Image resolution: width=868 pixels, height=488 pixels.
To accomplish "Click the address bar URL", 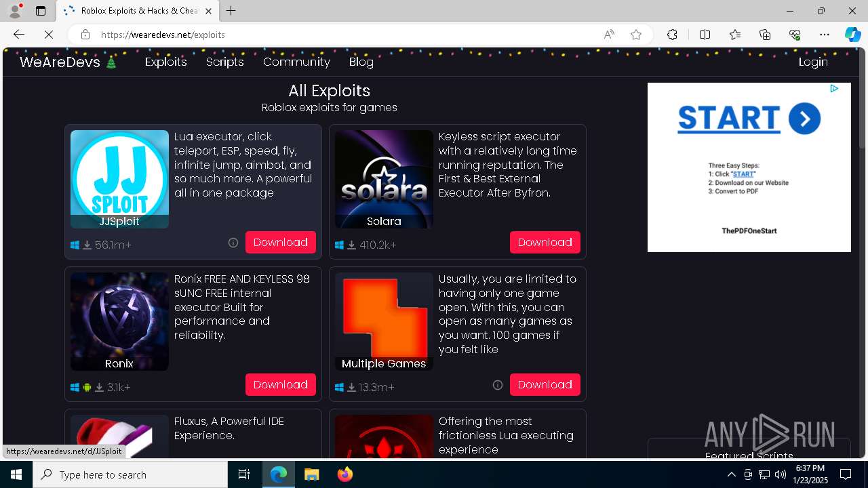I will point(163,35).
